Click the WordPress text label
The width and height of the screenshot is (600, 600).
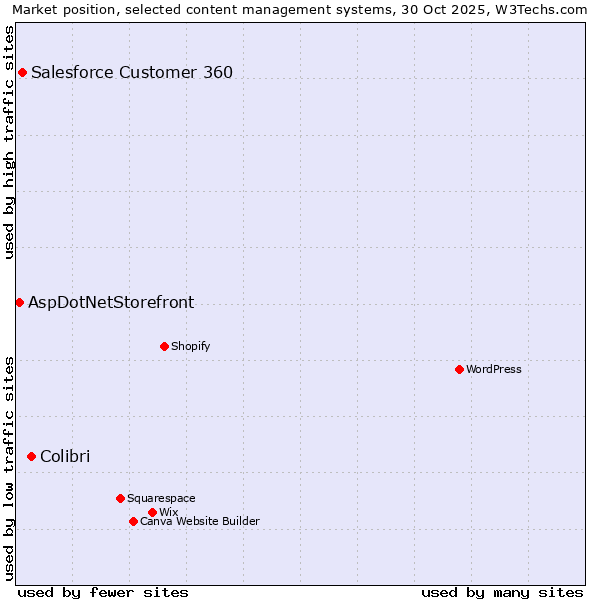[494, 369]
